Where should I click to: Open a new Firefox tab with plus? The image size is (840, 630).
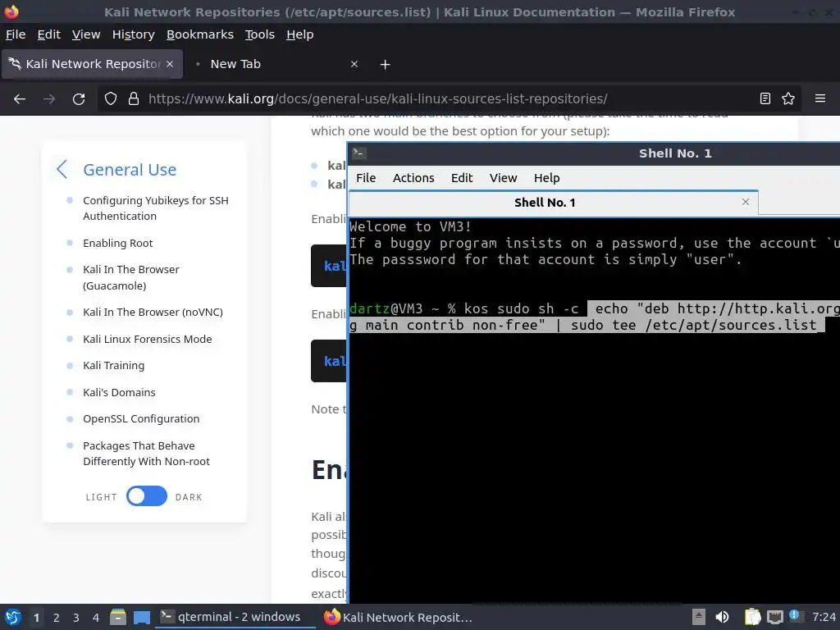pos(386,64)
